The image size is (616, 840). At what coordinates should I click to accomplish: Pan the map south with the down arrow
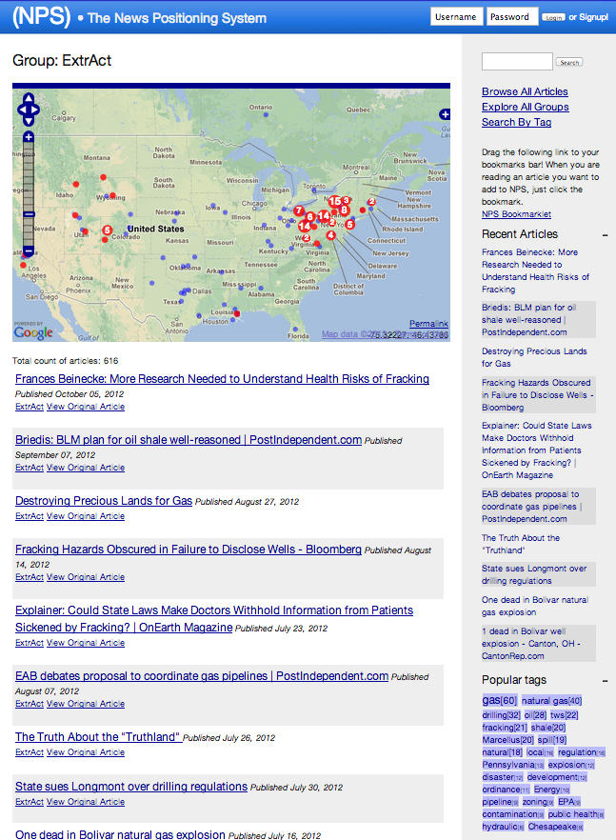click(29, 121)
